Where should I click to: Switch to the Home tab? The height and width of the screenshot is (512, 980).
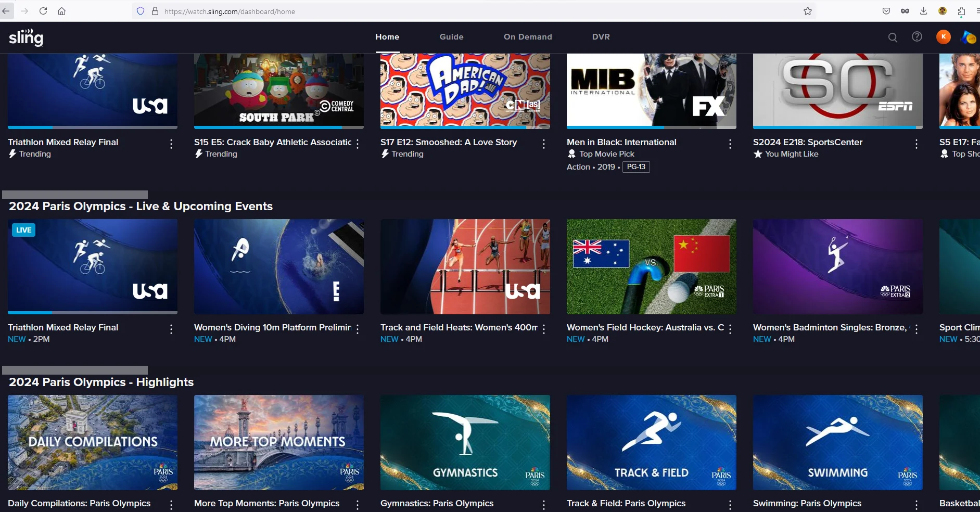pos(387,37)
